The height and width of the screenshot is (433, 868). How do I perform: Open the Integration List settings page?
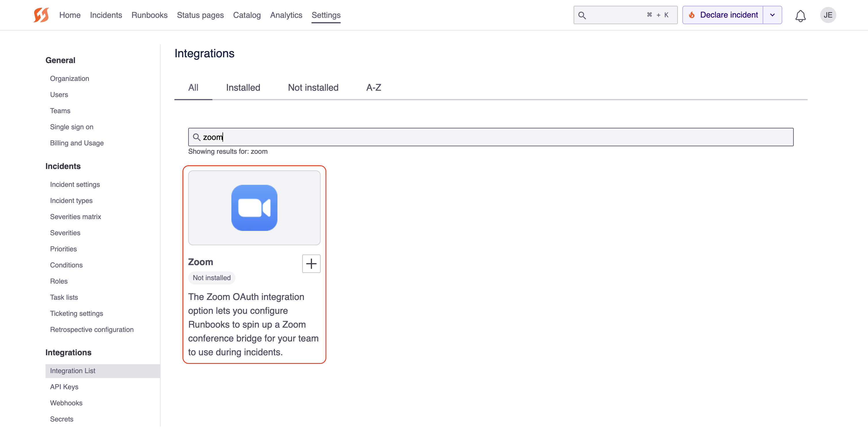click(72, 371)
